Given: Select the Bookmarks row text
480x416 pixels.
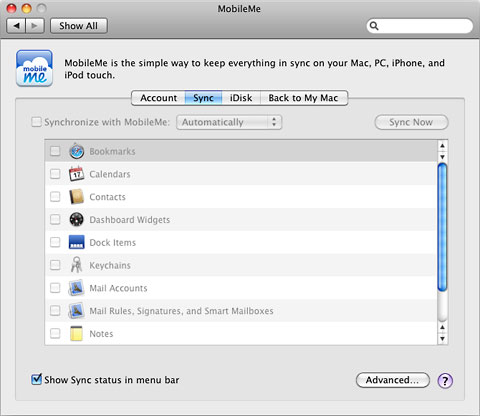Looking at the screenshot, I should [x=112, y=151].
